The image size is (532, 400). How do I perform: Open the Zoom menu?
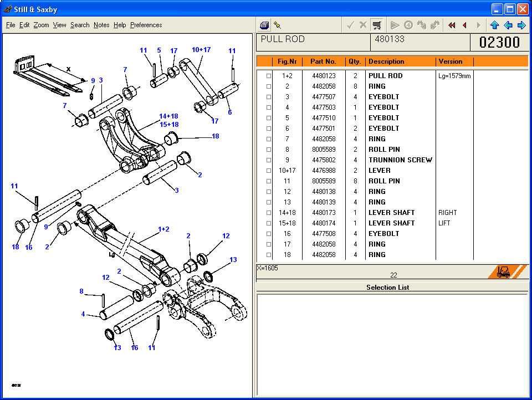pyautogui.click(x=41, y=25)
